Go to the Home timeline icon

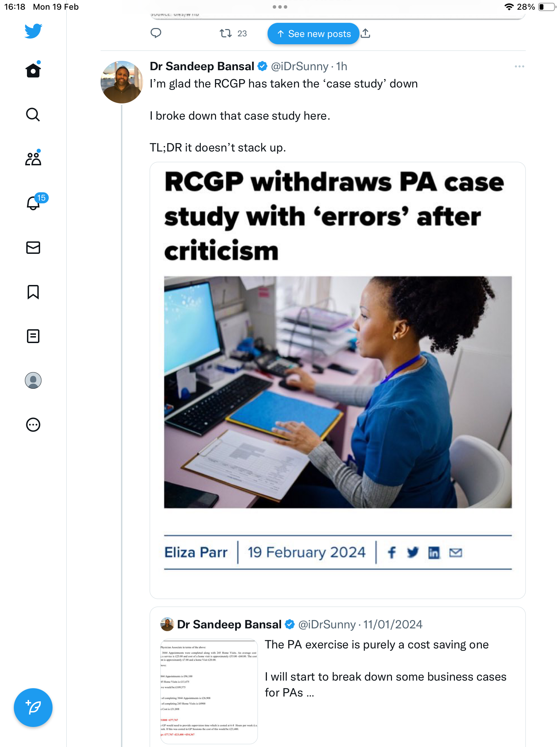[x=33, y=70]
